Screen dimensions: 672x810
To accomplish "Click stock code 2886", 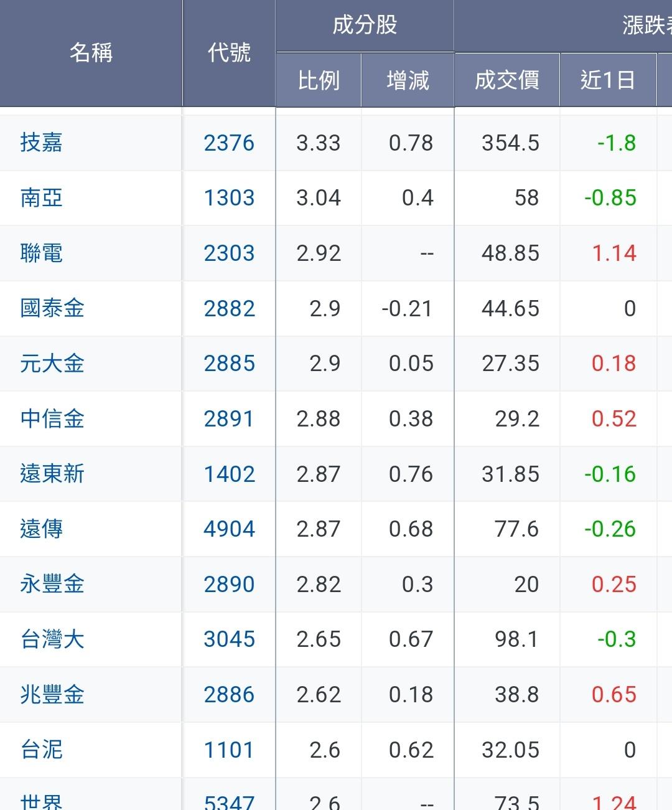I will (229, 695).
